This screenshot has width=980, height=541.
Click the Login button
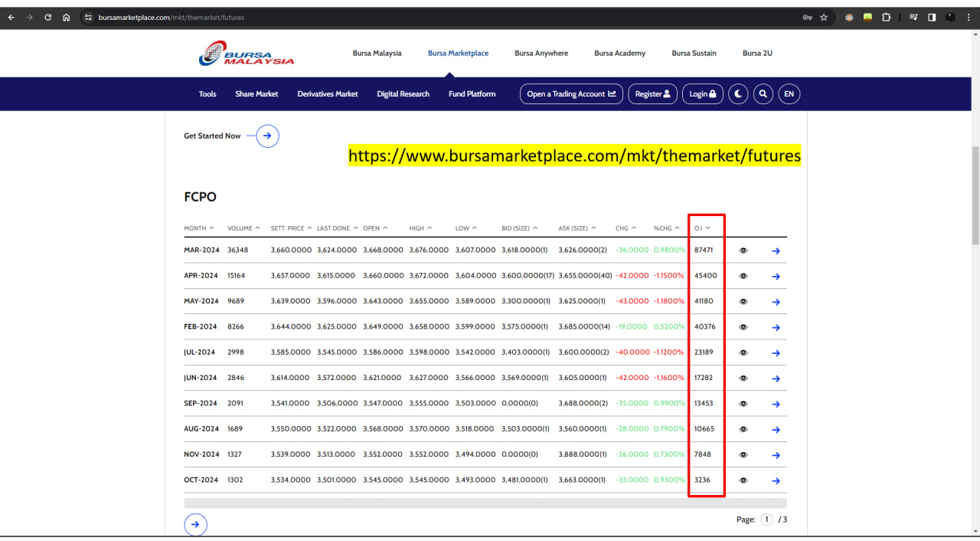coord(702,94)
